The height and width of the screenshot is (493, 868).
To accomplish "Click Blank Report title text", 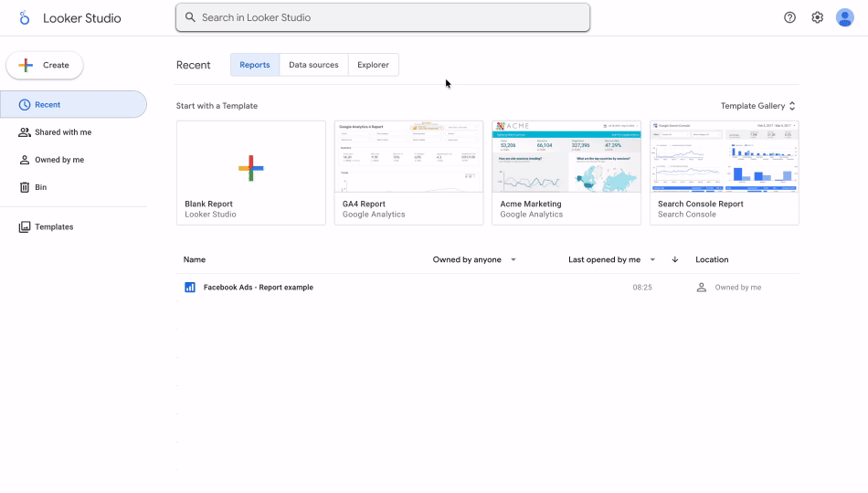I will pyautogui.click(x=208, y=204).
